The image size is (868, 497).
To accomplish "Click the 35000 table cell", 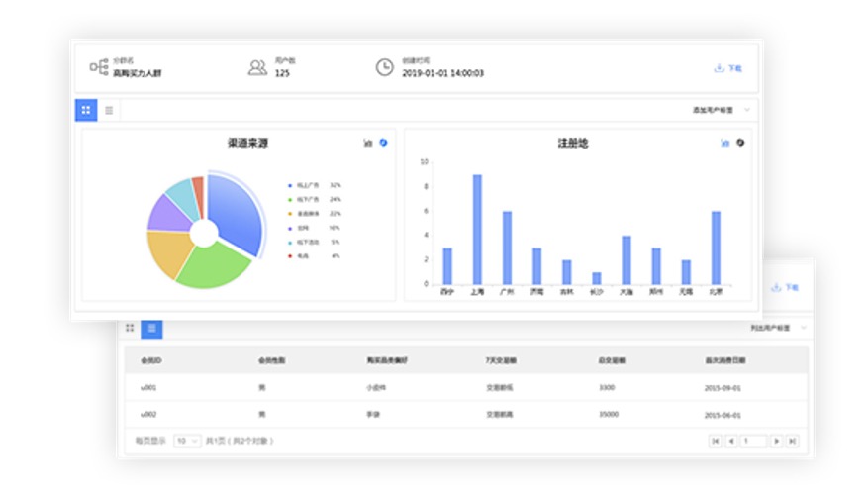I will [609, 414].
